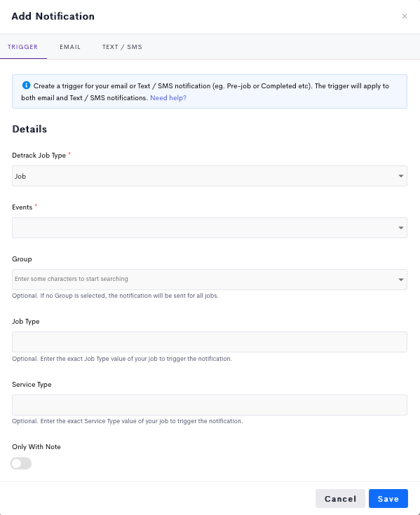
Task: Open the Need help? link
Action: [x=168, y=98]
